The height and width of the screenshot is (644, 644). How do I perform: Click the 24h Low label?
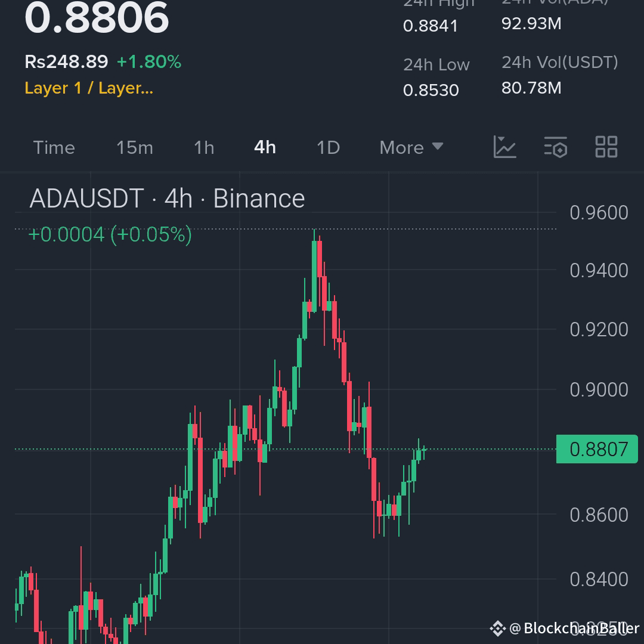pos(436,64)
